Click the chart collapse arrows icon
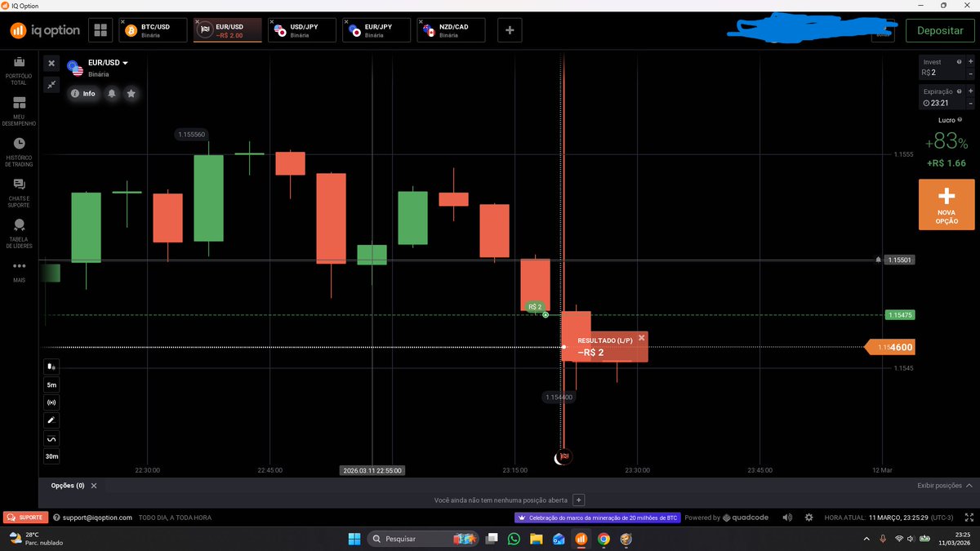 (51, 84)
